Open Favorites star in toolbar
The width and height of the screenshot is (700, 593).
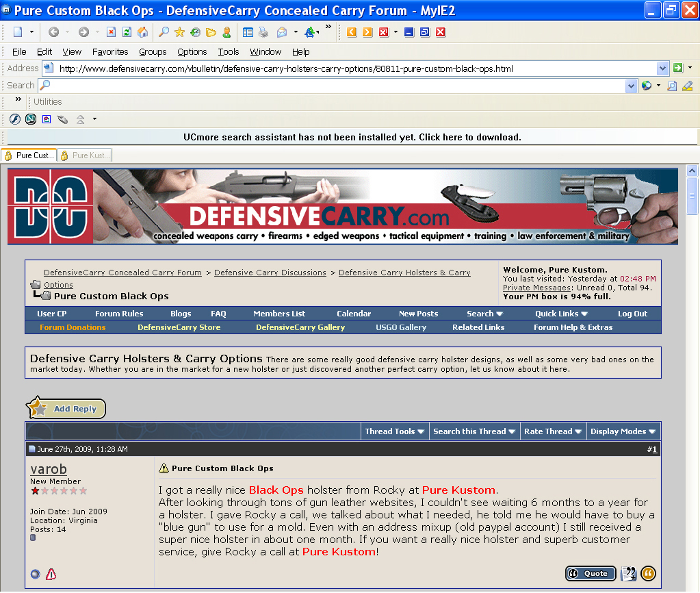point(179,32)
